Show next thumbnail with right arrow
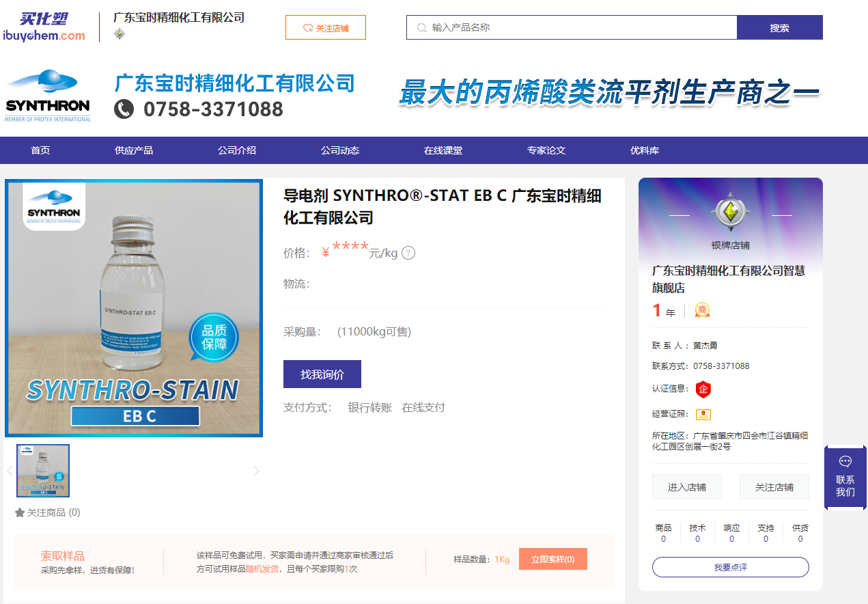This screenshot has height=604, width=868. [x=257, y=471]
